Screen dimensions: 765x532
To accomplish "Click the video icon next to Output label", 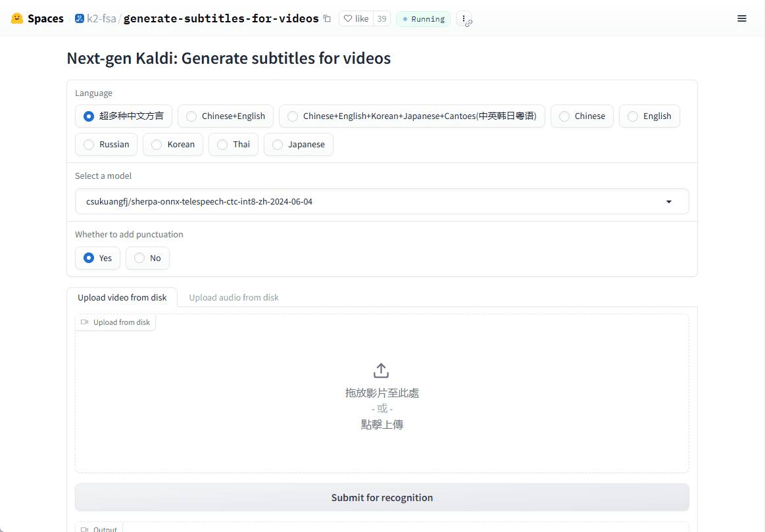I will [x=84, y=529].
